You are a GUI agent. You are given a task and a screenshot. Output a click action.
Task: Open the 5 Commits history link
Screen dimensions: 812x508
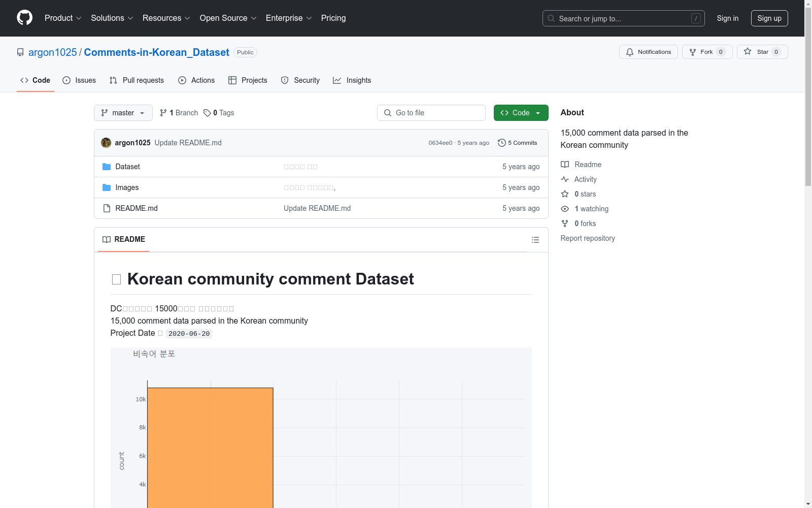click(518, 143)
